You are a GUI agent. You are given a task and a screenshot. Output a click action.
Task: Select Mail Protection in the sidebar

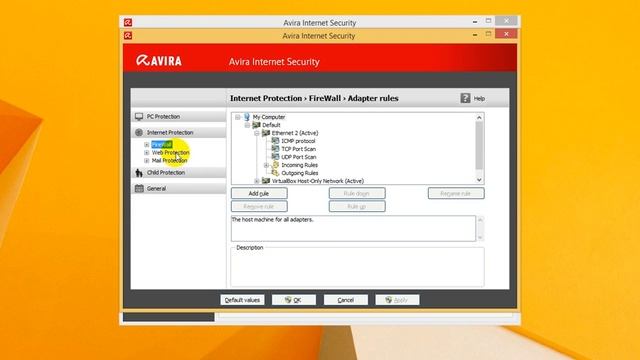[x=169, y=160]
